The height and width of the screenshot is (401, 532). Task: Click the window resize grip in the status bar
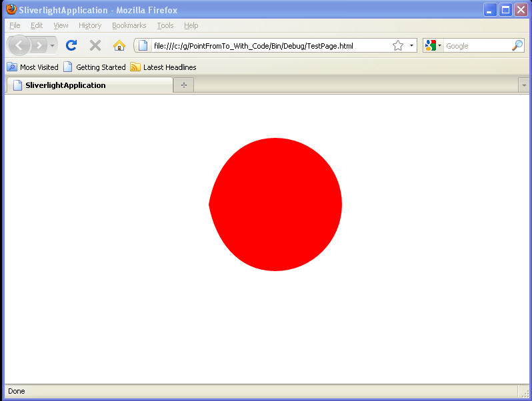coord(525,392)
